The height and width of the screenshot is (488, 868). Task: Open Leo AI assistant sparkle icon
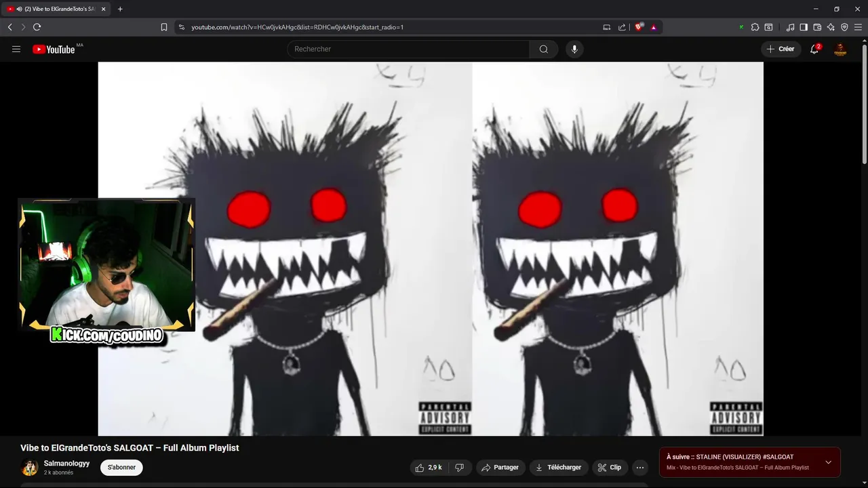coord(831,27)
